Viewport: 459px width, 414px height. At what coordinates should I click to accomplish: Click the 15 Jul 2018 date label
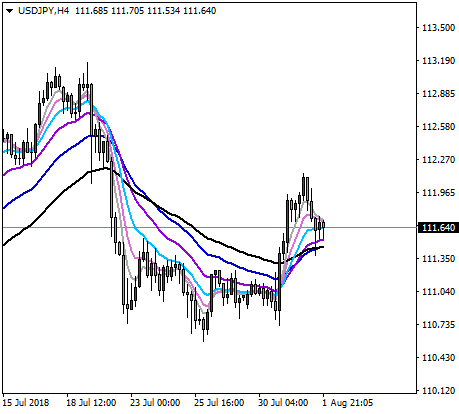(x=26, y=403)
